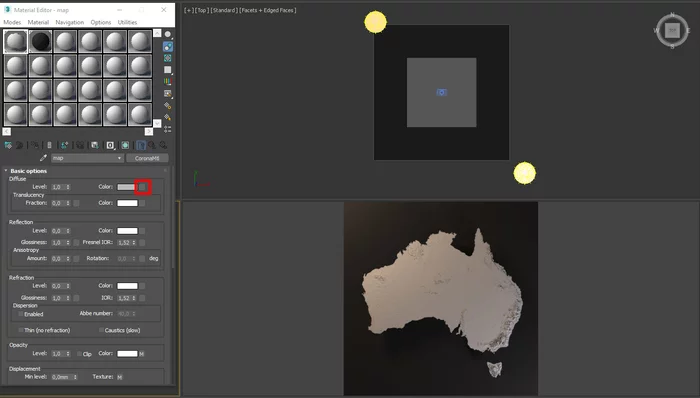The width and height of the screenshot is (700, 398).
Task: Open the Sample Type sphere flyout
Action: [x=167, y=34]
